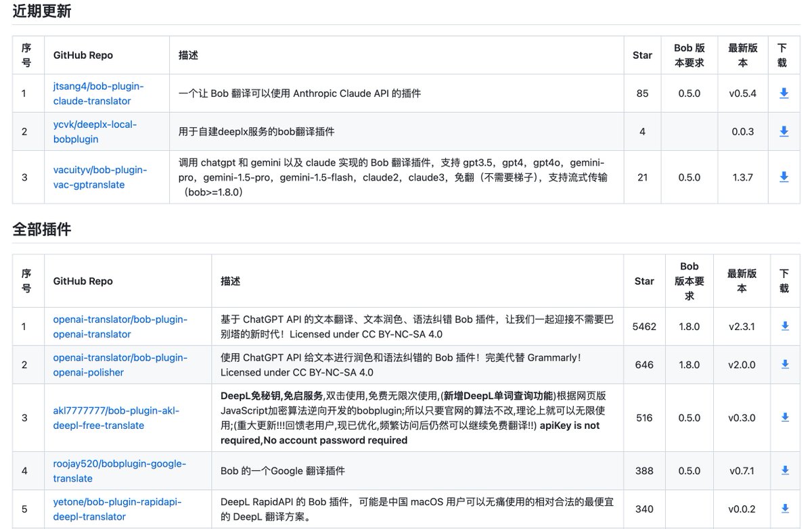Click the version cell 1.3.7
The height and width of the screenshot is (529, 812).
click(x=742, y=177)
